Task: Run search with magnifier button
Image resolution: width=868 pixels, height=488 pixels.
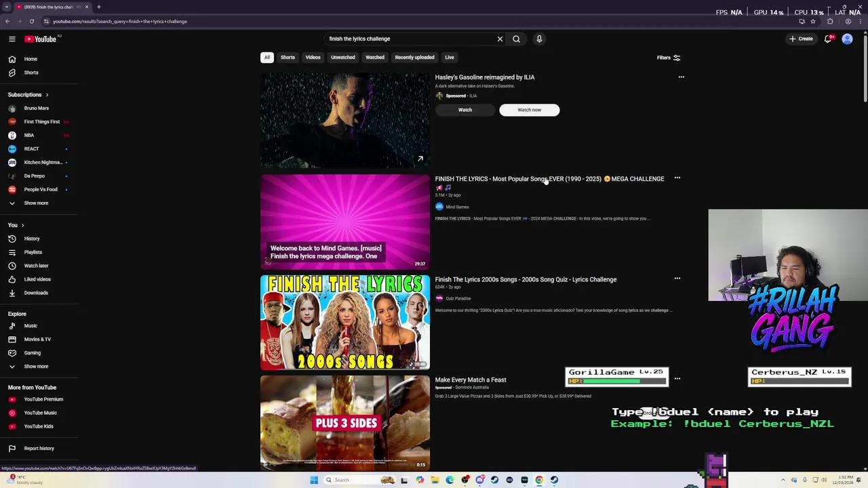Action: pyautogui.click(x=516, y=39)
